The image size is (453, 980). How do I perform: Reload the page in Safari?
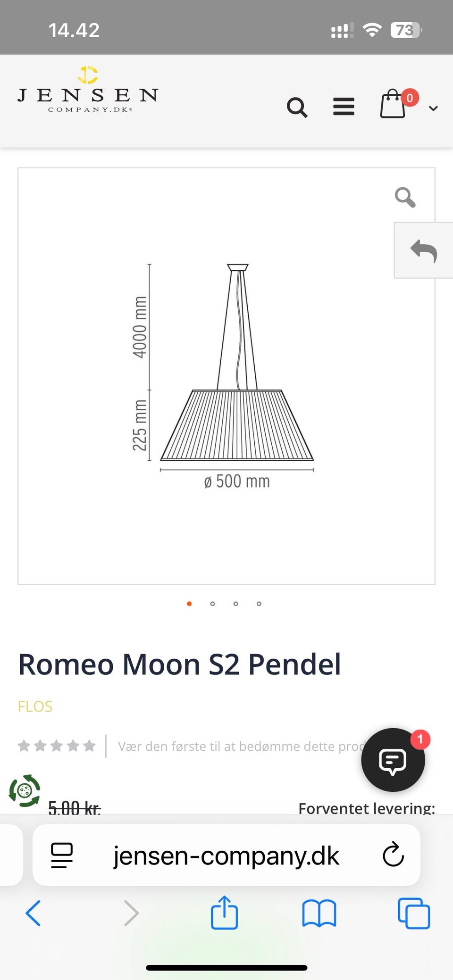[x=393, y=855]
